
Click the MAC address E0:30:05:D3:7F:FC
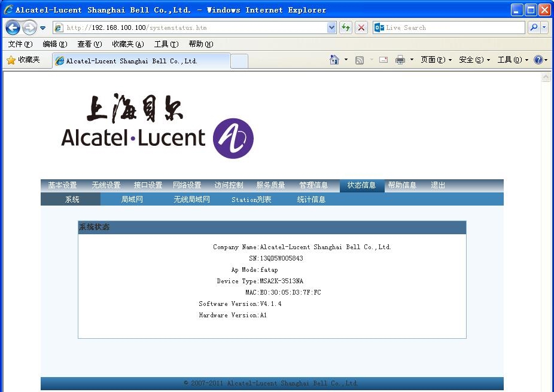(290, 292)
